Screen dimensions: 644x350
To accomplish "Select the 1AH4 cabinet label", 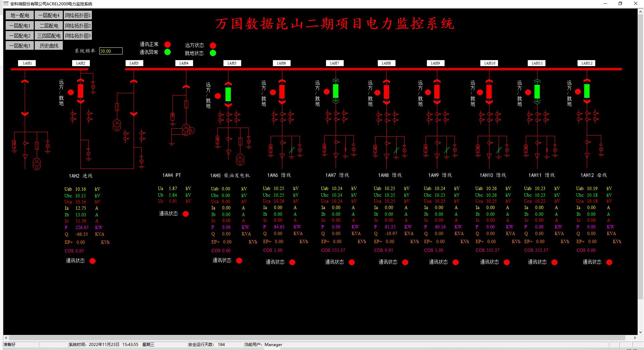I will point(184,63).
